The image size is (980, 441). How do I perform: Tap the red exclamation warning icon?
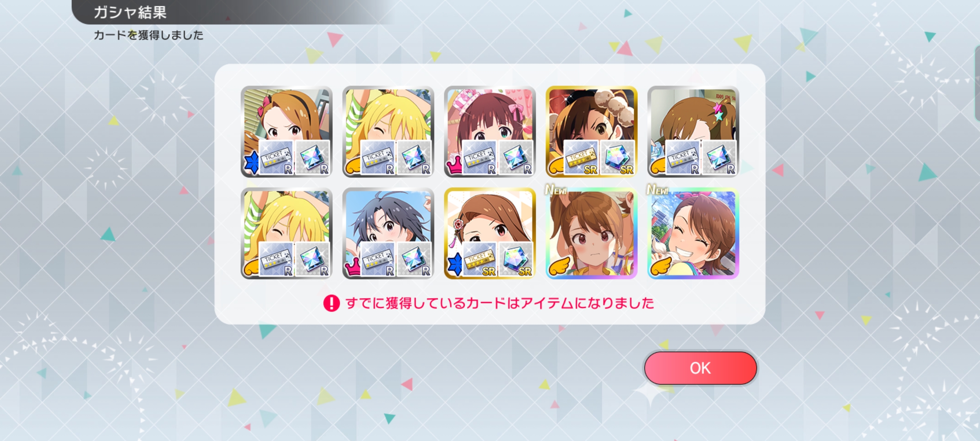coord(331,303)
